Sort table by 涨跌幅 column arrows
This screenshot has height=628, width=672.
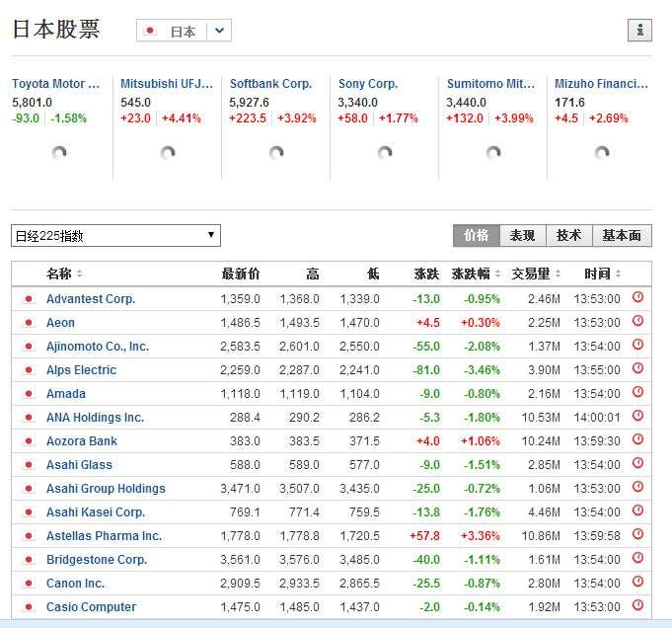tap(497, 274)
